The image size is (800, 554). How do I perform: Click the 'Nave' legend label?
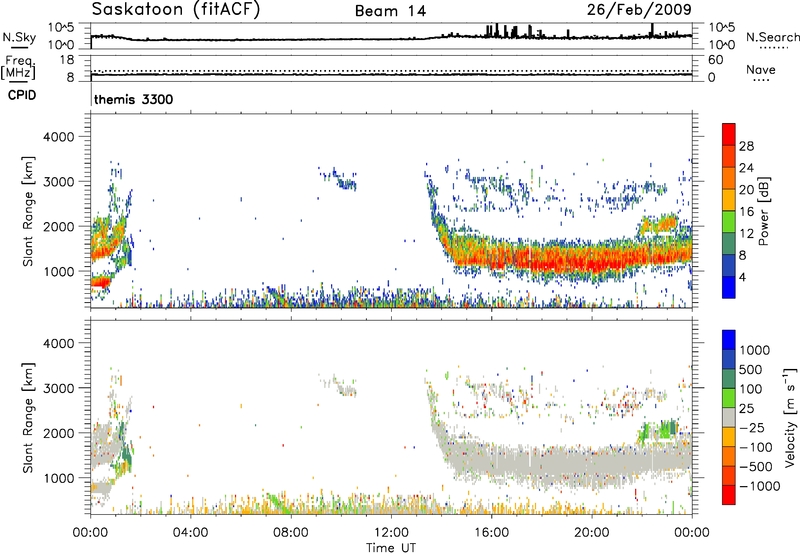[761, 69]
